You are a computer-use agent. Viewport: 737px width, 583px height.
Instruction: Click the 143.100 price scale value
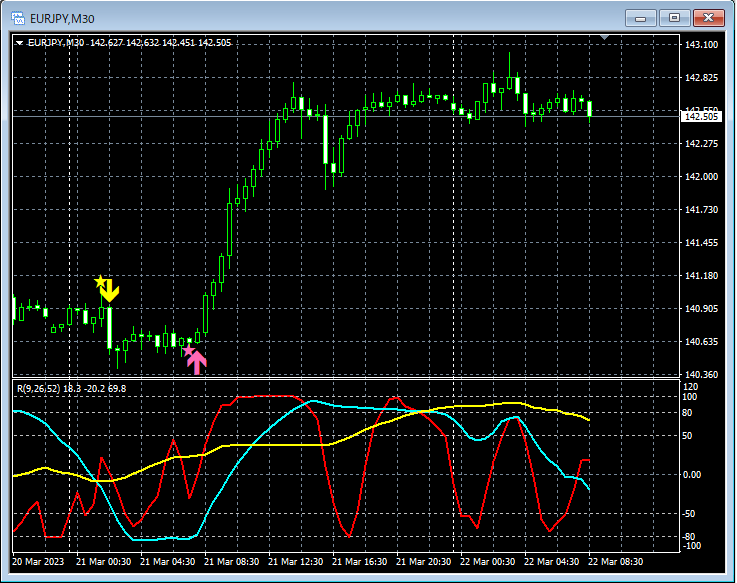pos(701,45)
